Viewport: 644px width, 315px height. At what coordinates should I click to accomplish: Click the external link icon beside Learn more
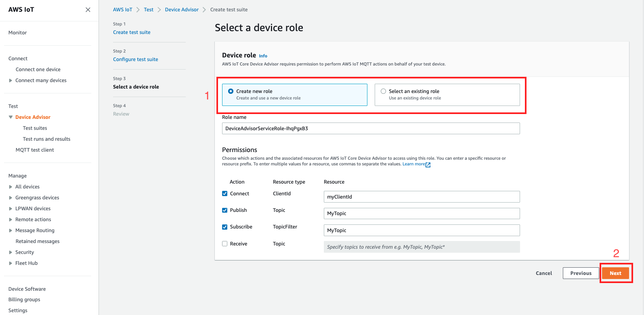point(428,165)
